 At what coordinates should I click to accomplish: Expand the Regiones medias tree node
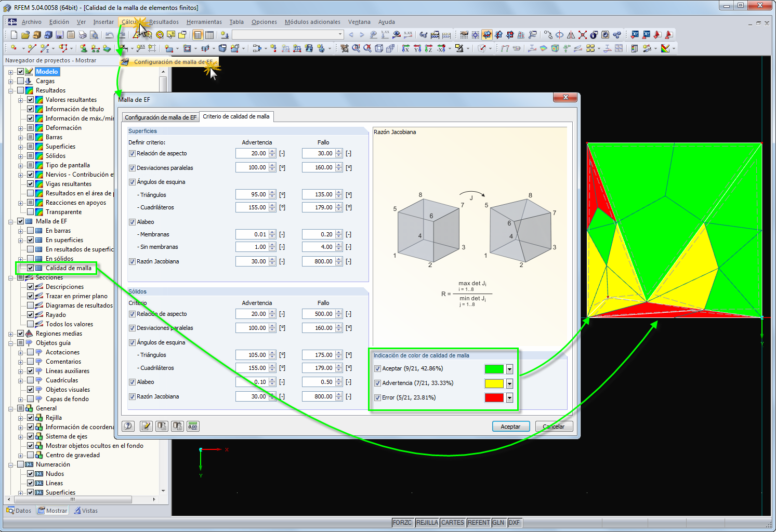[x=11, y=334]
